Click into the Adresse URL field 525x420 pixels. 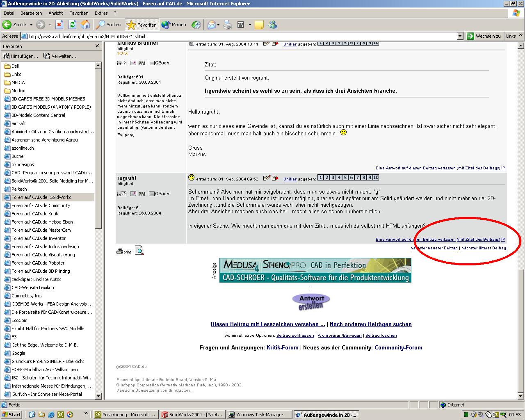click(242, 36)
